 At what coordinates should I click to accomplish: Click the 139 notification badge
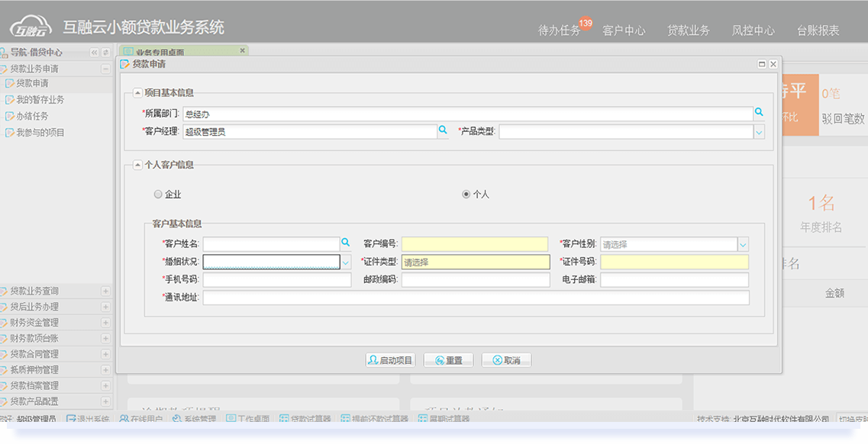[x=586, y=23]
